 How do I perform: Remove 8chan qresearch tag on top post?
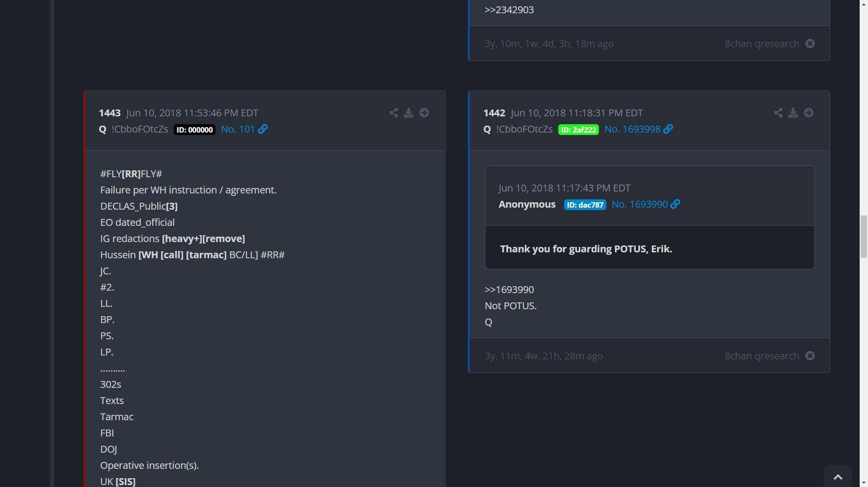click(x=810, y=44)
